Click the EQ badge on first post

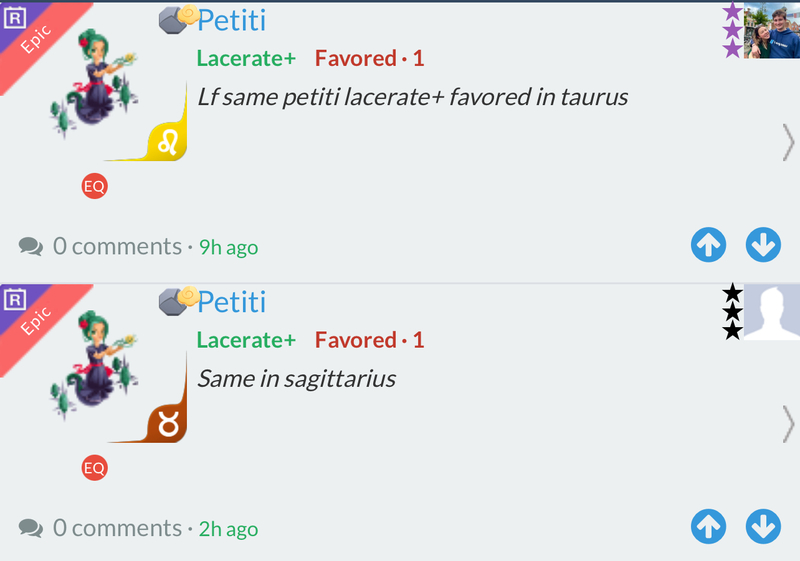coord(94,186)
